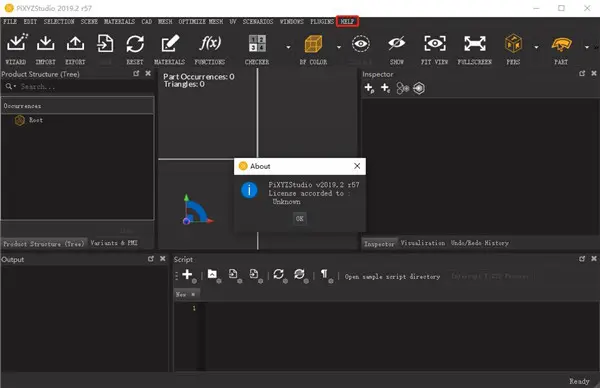The image size is (600, 388).
Task: Select the Root node in the tree
Action: click(36, 120)
